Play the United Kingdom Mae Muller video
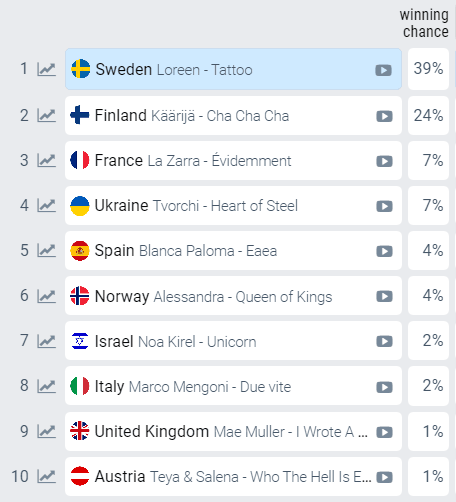Image resolution: width=456 pixels, height=502 pixels. click(x=384, y=432)
